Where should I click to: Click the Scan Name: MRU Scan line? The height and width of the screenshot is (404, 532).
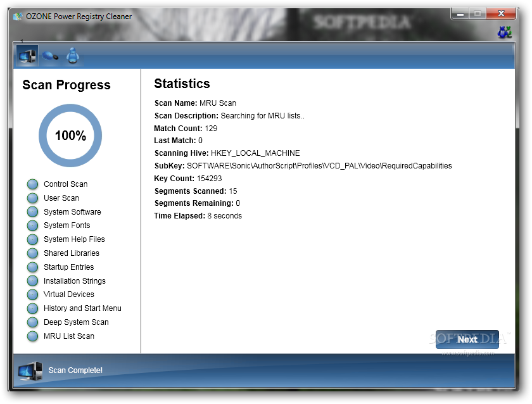tap(195, 103)
